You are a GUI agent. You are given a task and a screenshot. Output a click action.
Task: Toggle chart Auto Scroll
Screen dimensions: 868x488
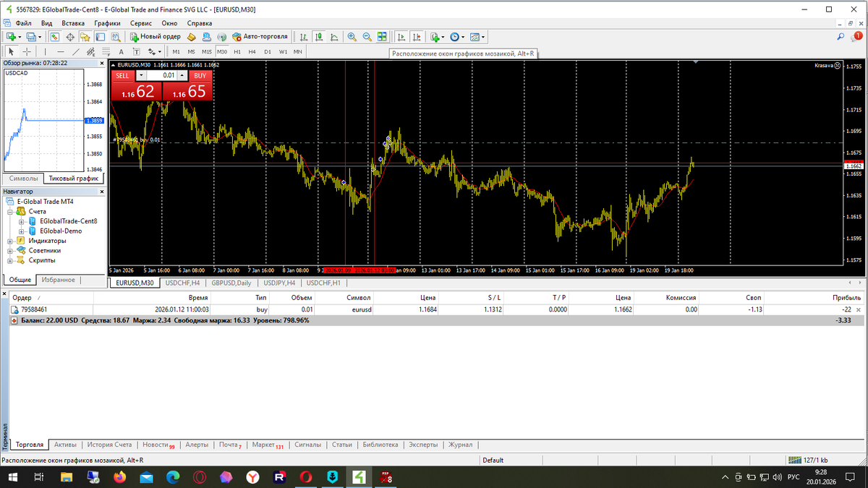401,36
